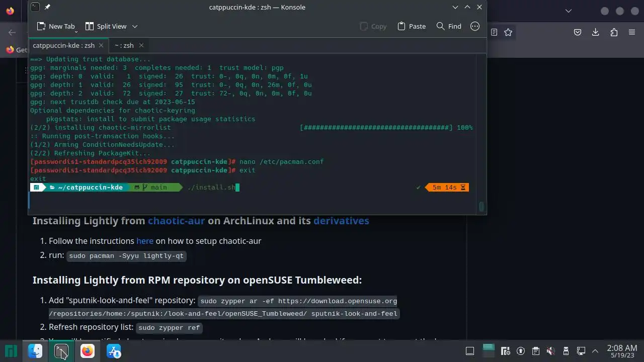Click the Firefox bookmark star icon
Image resolution: width=644 pixels, height=362 pixels.
(x=508, y=32)
